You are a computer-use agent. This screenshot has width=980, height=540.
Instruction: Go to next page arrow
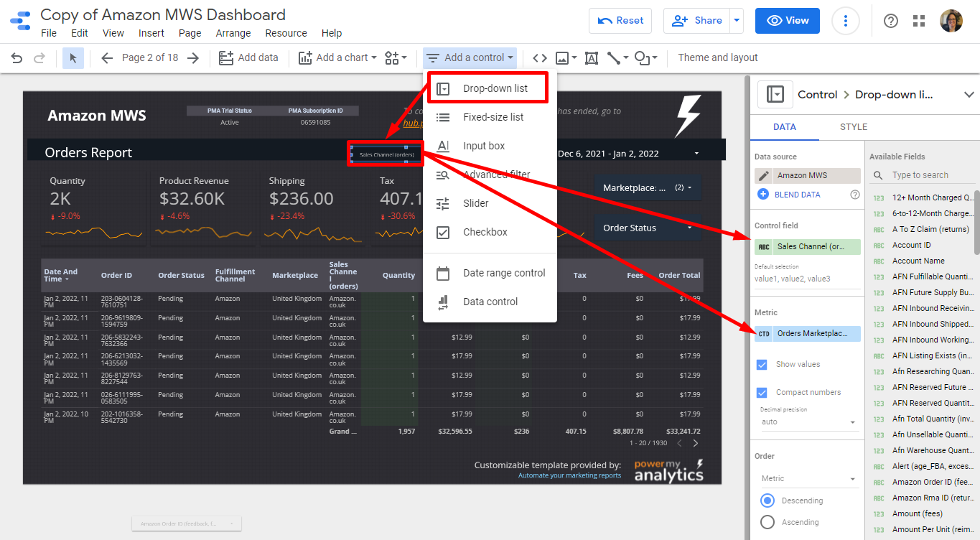tap(192, 58)
